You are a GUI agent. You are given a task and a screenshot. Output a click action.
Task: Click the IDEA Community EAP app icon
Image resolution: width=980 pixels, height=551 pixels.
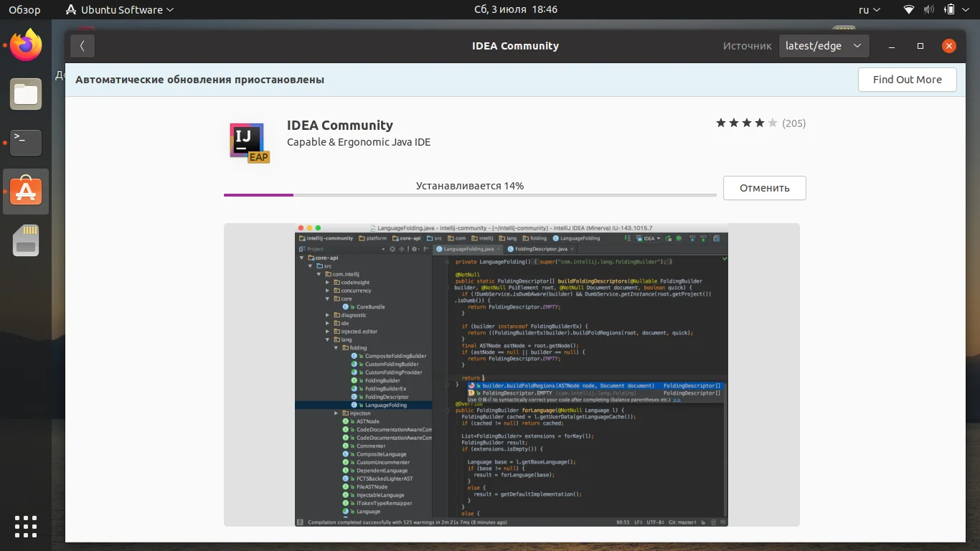249,143
